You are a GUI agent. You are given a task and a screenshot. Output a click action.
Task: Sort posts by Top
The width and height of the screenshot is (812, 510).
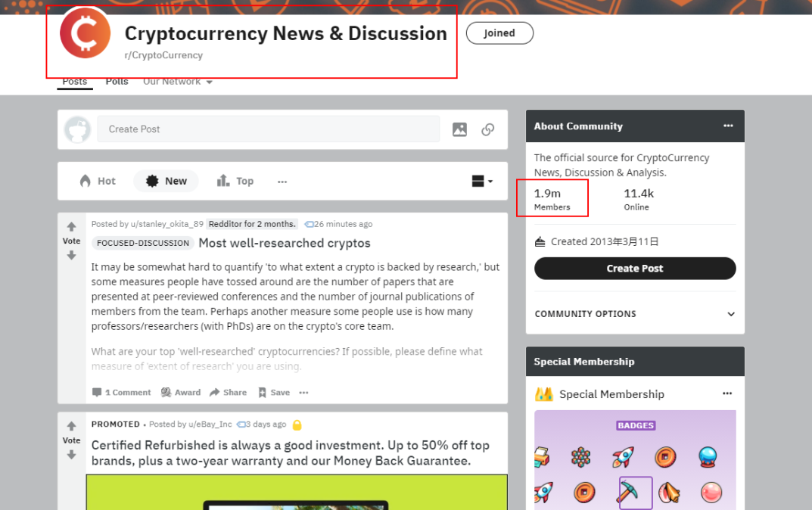235,181
